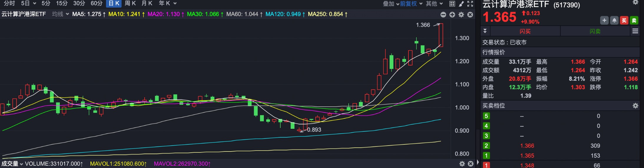Set a price alert with the bell icon

[x=614, y=20]
